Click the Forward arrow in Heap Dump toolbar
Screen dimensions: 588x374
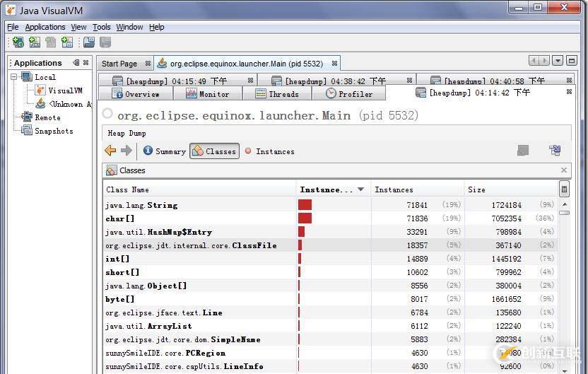[x=127, y=151]
